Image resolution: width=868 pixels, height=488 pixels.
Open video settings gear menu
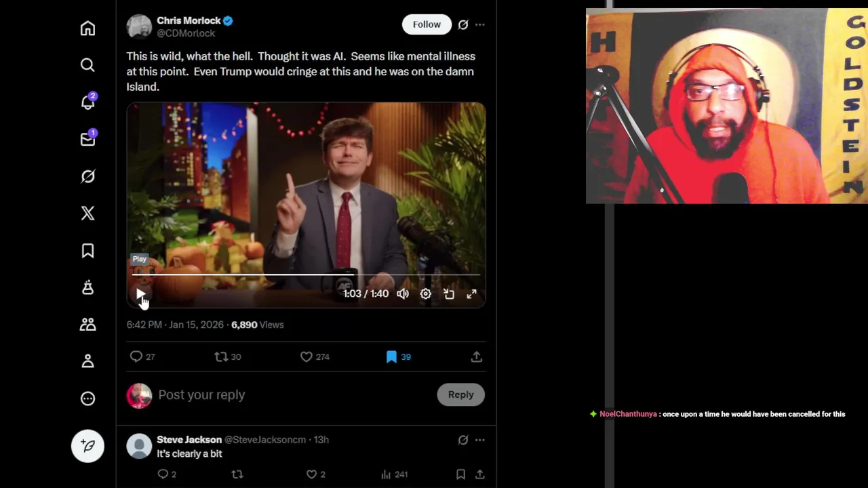425,294
